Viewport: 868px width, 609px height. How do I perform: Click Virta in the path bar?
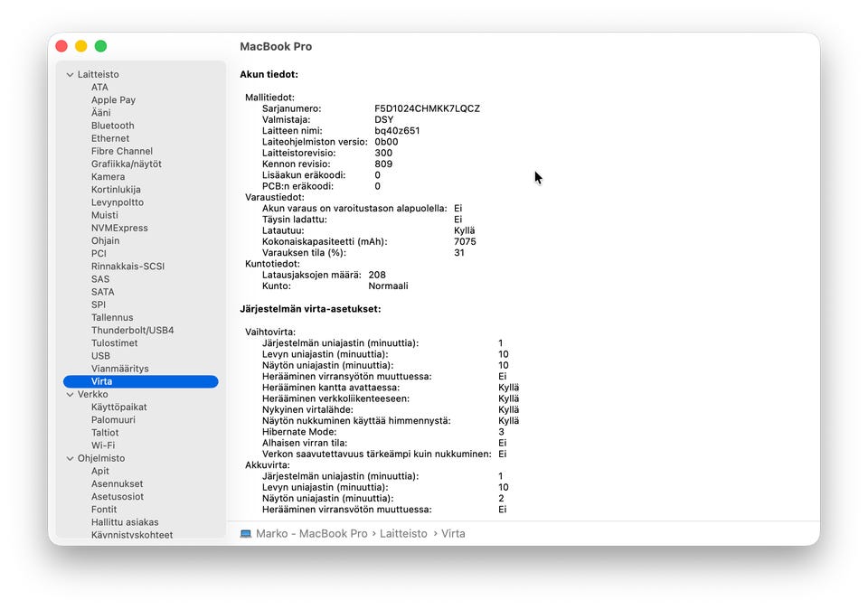(x=453, y=534)
